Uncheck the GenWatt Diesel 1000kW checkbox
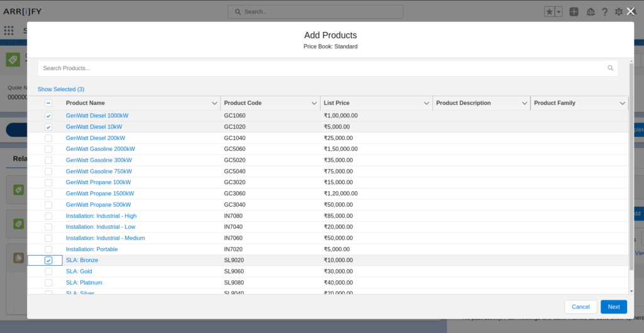 click(x=48, y=116)
